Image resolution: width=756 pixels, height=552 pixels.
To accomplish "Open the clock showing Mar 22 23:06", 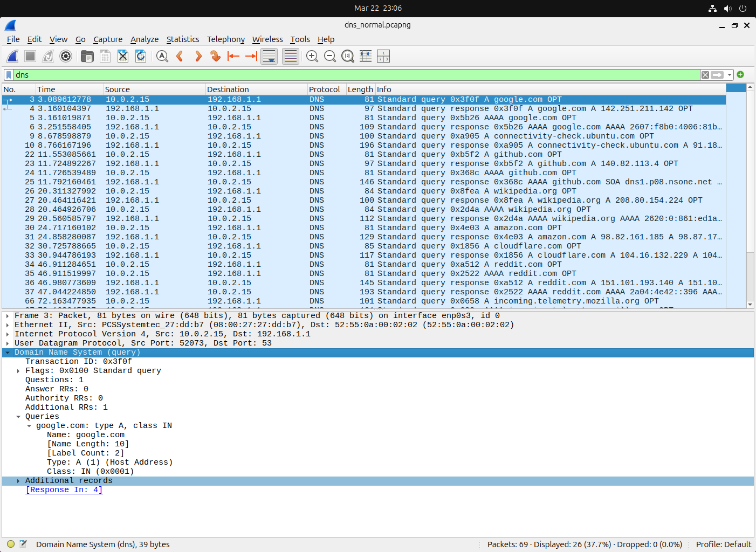I will tap(378, 8).
